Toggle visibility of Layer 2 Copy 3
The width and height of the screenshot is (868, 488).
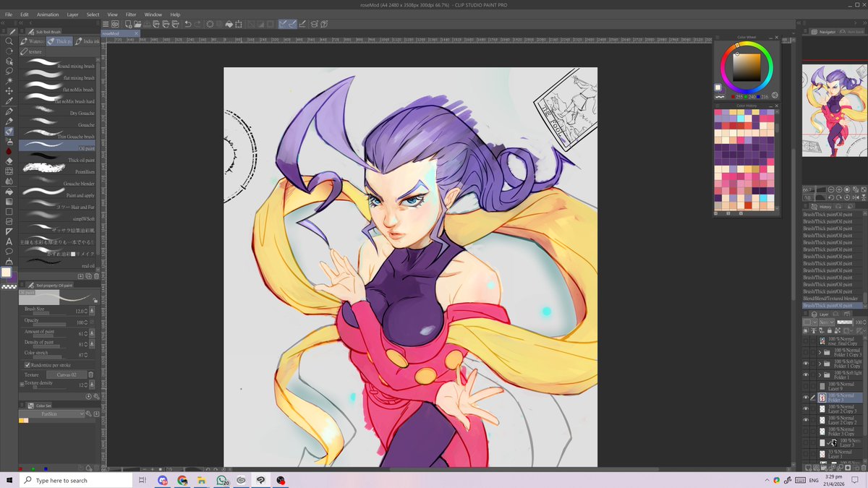[805, 408]
